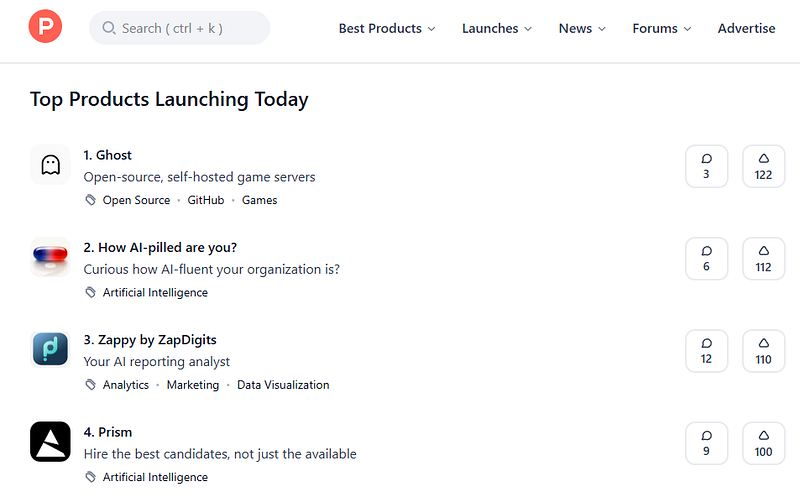Image resolution: width=800 pixels, height=498 pixels.
Task: Open Artificial Intelligence tag under Prism
Action: coord(155,477)
